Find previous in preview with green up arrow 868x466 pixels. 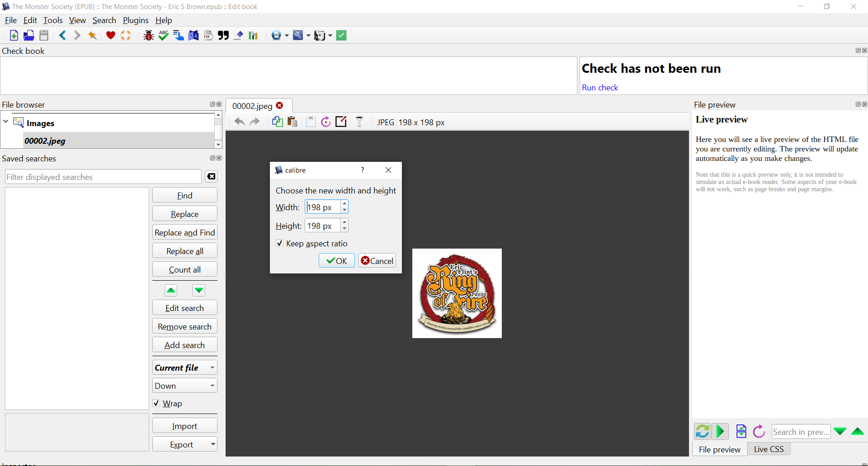point(858,431)
